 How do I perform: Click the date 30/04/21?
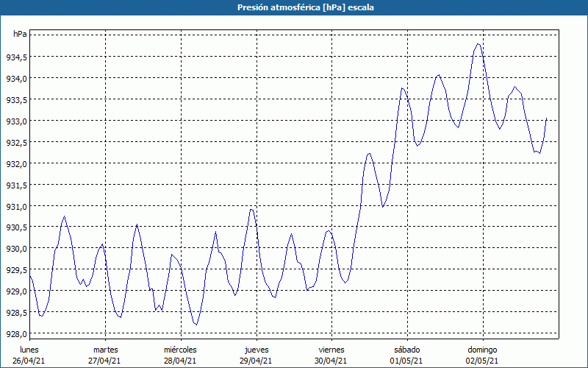pos(331,361)
